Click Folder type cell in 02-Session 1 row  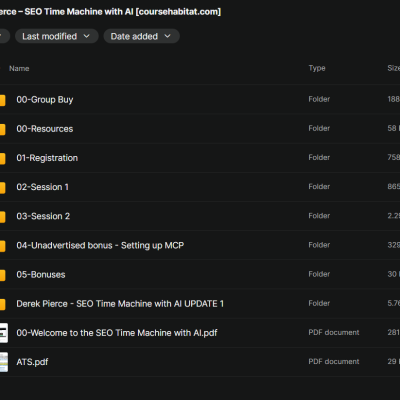click(319, 187)
